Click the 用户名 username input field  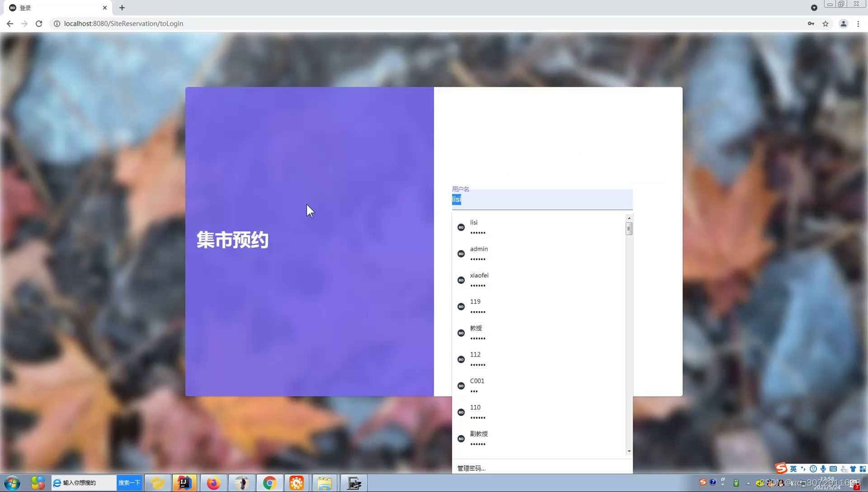542,199
